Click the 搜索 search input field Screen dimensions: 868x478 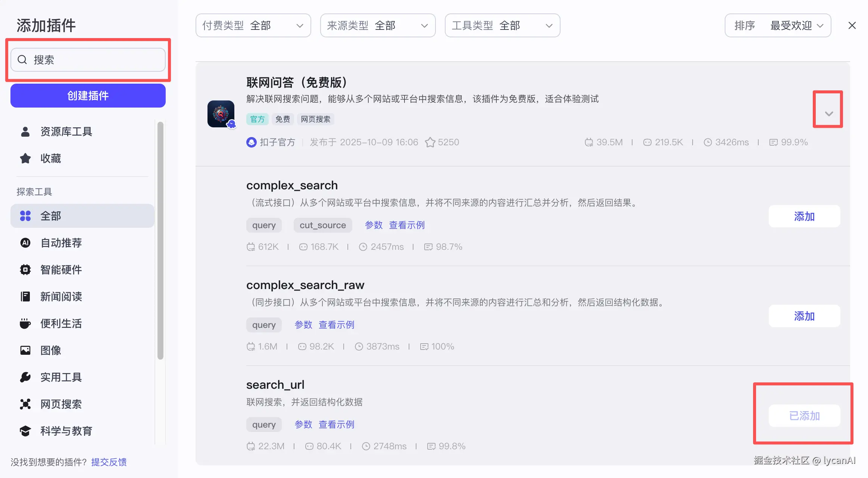tap(88, 60)
